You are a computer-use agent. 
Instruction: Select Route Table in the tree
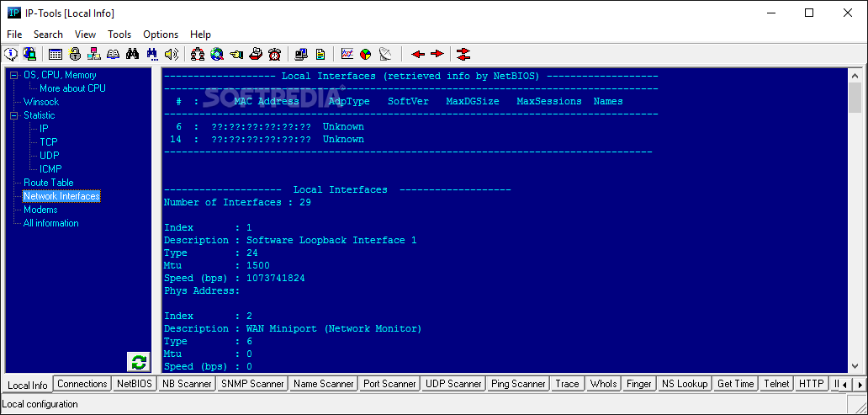48,183
